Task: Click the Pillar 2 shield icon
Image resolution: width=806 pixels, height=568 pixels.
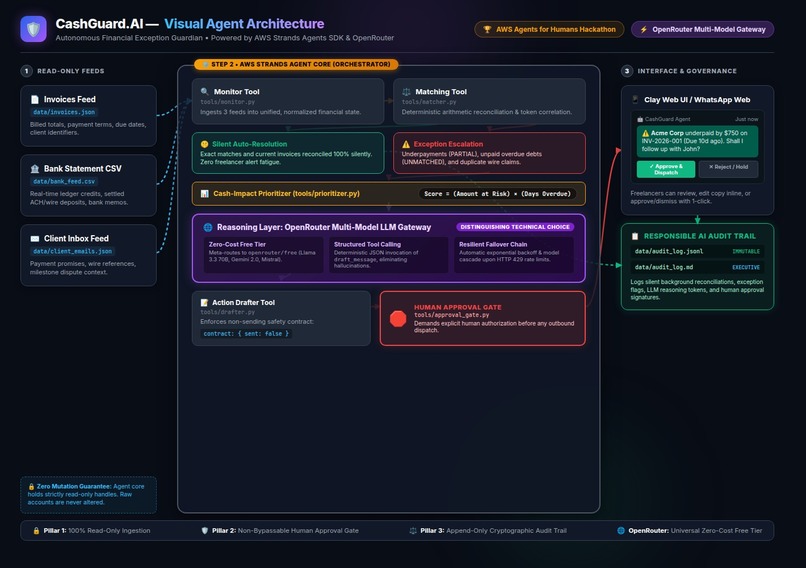Action: click(205, 530)
